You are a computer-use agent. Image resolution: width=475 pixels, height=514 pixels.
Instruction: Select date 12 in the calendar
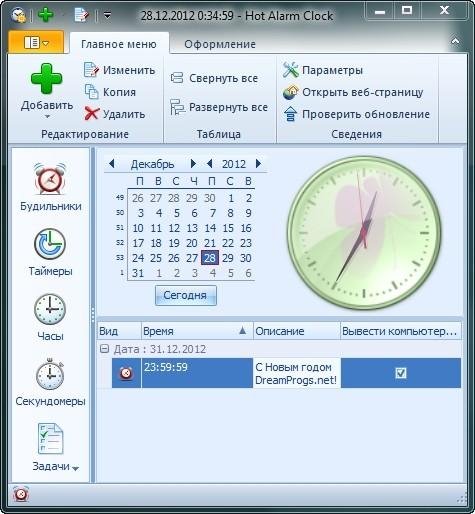[174, 228]
